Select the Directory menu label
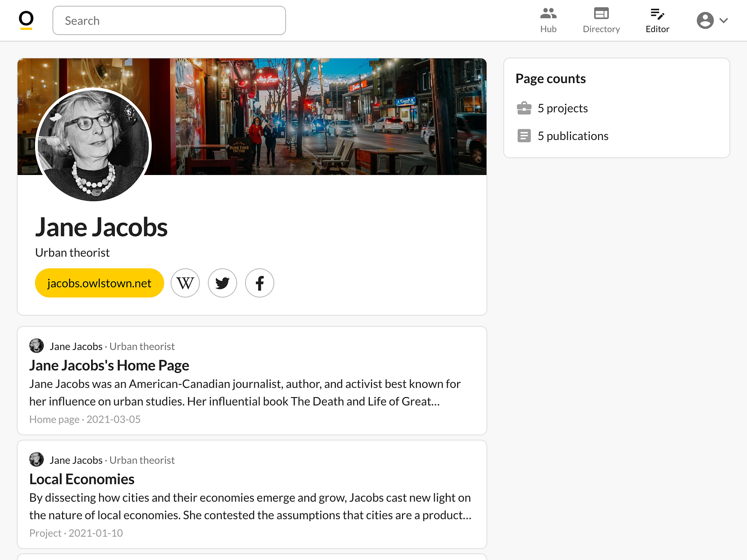747x560 pixels. tap(601, 29)
